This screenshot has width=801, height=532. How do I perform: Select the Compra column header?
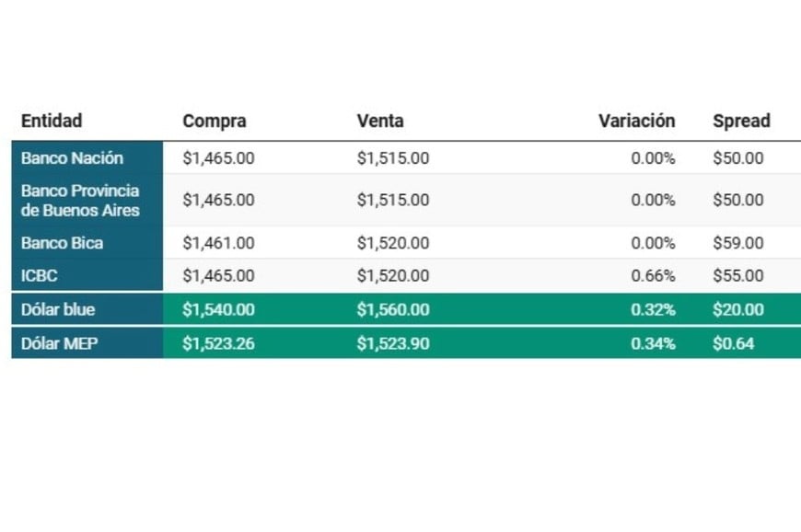[215, 121]
